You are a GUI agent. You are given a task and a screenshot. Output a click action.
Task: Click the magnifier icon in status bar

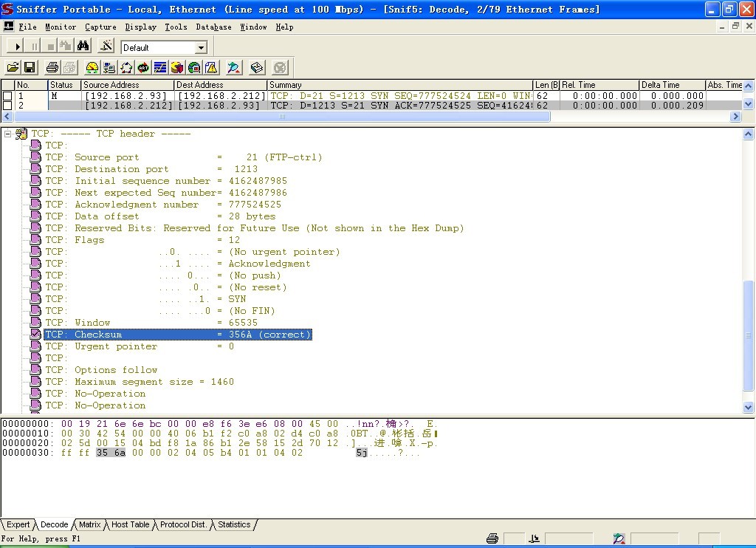click(x=619, y=538)
